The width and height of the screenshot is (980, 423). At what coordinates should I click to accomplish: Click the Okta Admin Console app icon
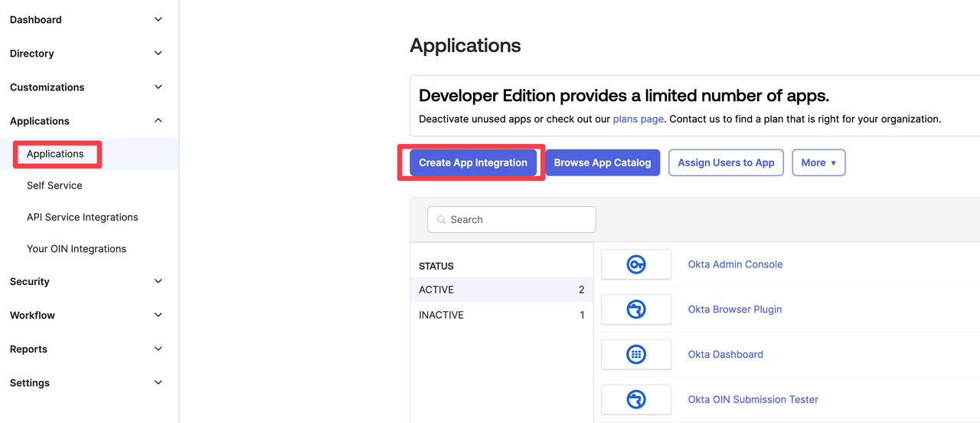click(x=636, y=264)
